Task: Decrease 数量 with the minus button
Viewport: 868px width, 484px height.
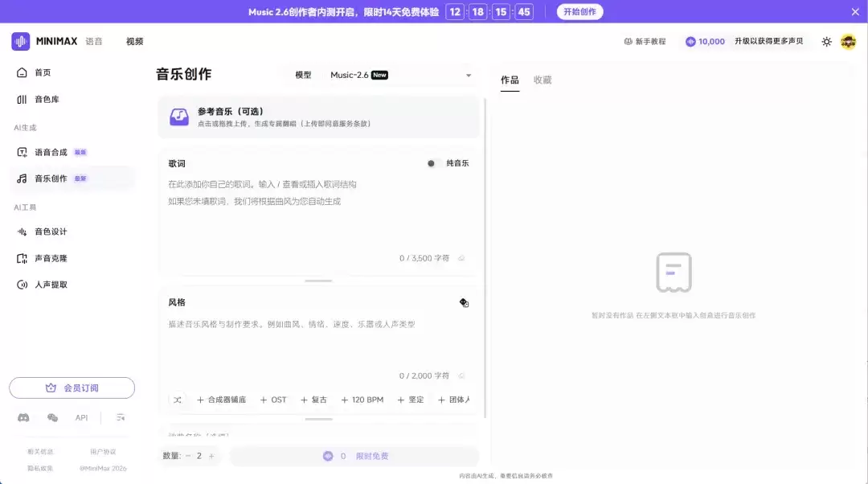Action: click(x=187, y=456)
